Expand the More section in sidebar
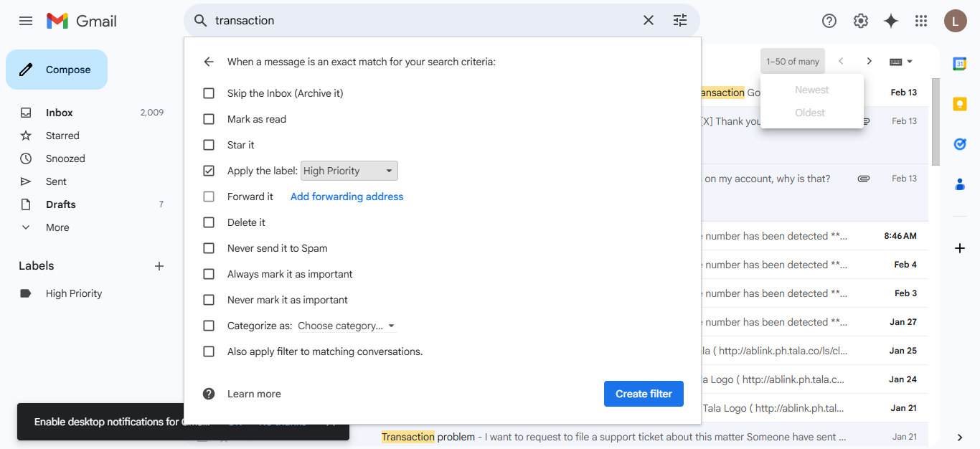This screenshot has height=449, width=980. [x=57, y=227]
